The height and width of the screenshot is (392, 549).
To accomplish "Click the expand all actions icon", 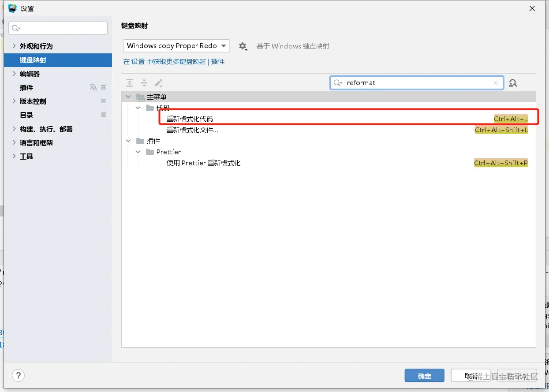I will (130, 83).
